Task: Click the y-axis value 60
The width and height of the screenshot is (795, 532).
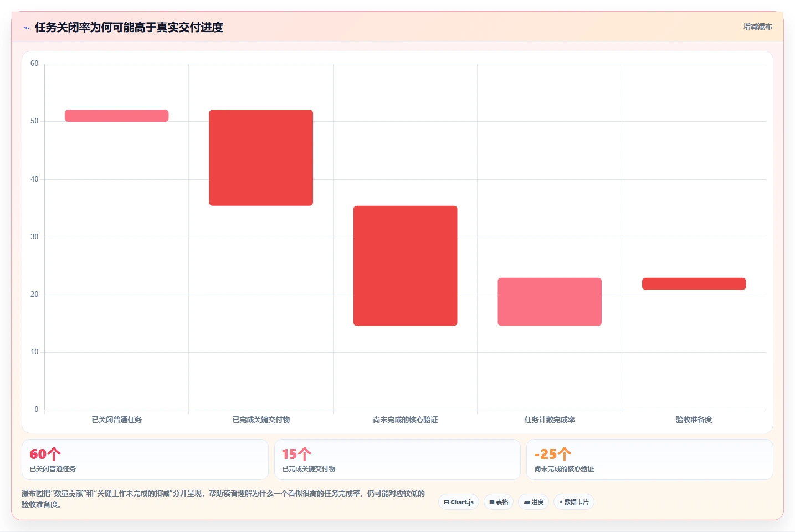Action: coord(34,64)
